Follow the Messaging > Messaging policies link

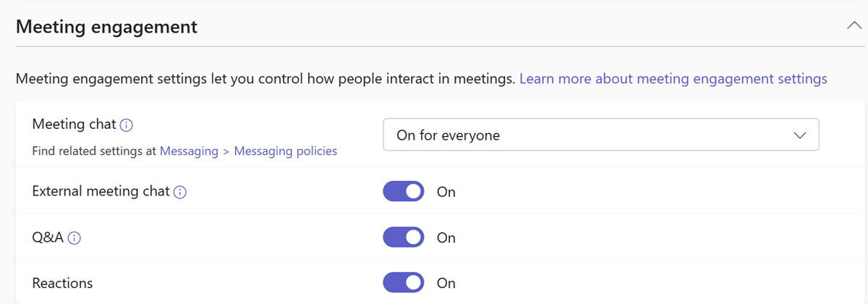[x=249, y=151]
